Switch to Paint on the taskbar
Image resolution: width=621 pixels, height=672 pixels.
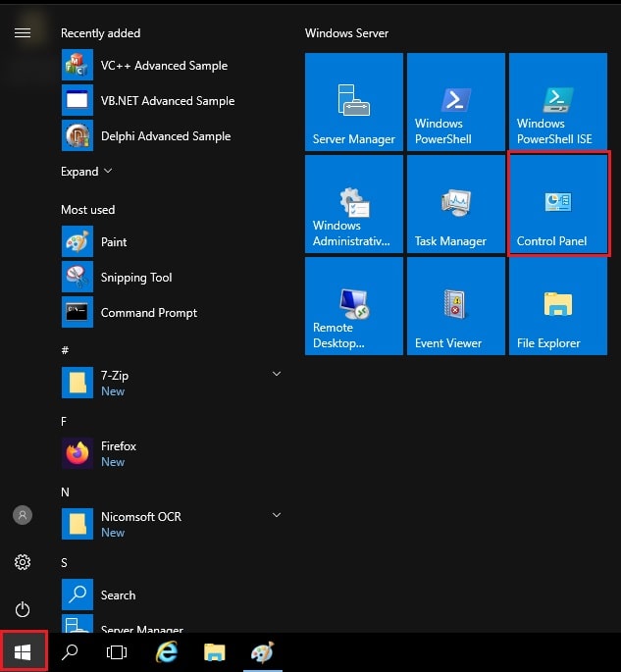(262, 651)
